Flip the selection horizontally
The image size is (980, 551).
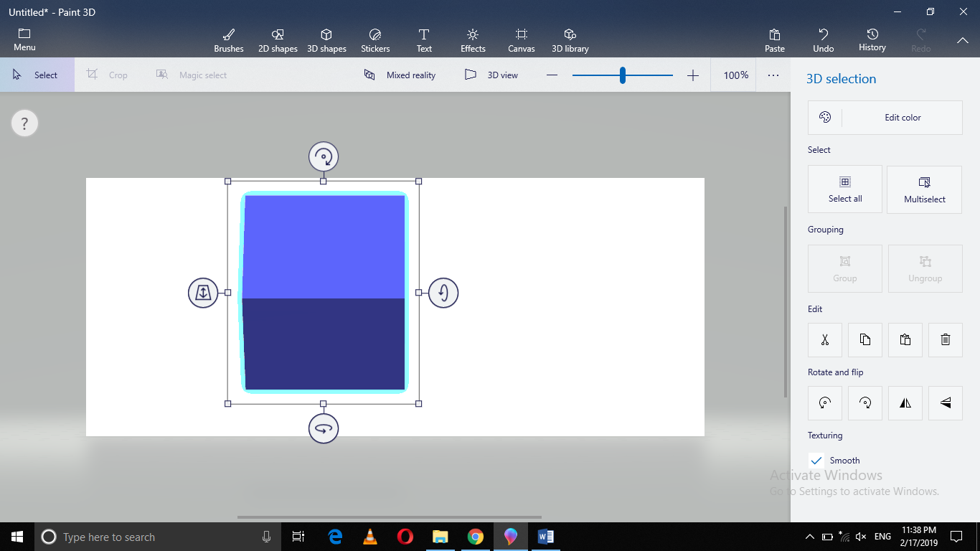[x=905, y=402]
